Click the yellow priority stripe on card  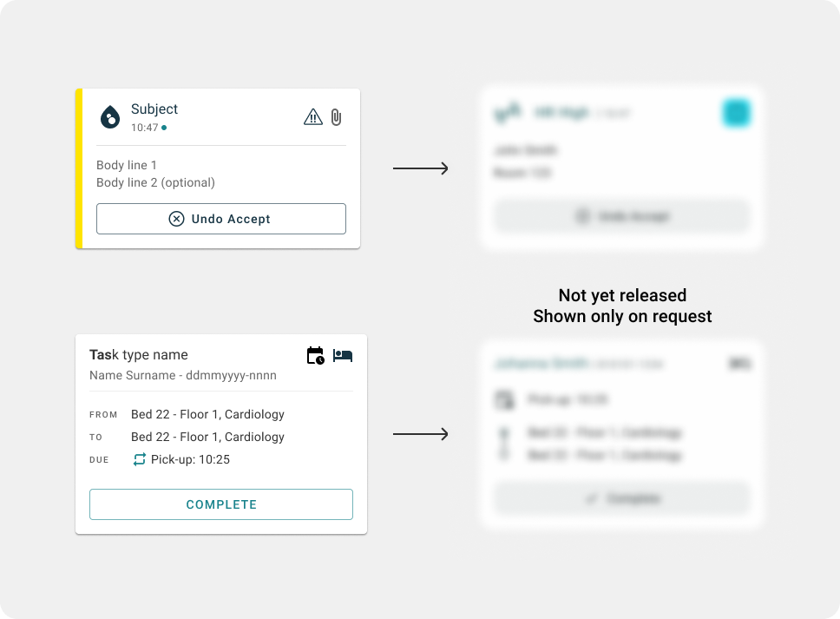[79, 168]
